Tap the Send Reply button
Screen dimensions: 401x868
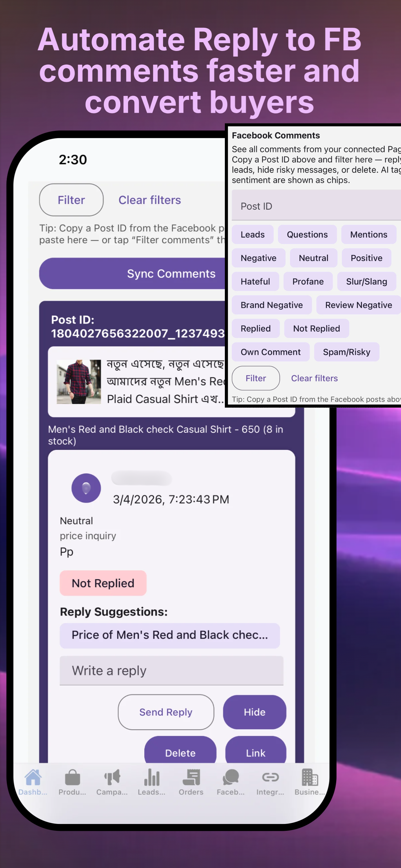point(166,712)
